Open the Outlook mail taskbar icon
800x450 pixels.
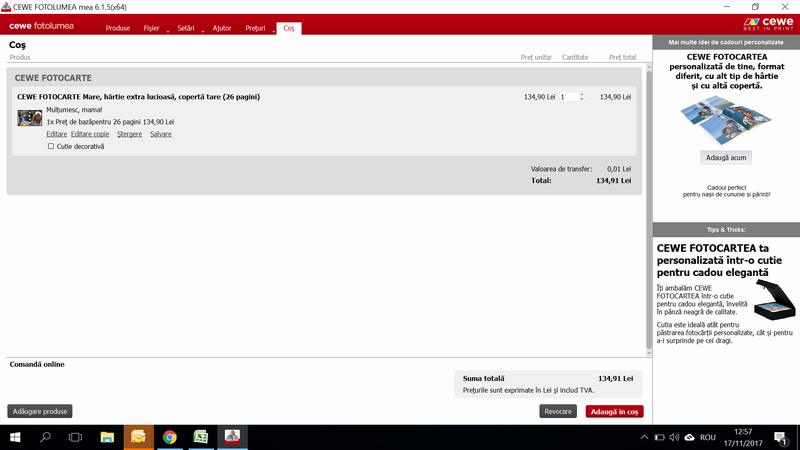(138, 437)
